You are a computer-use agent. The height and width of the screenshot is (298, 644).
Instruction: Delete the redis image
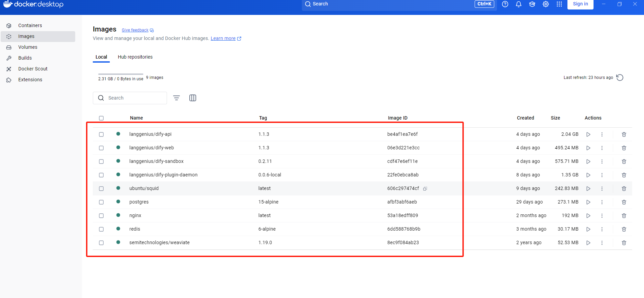tap(624, 229)
